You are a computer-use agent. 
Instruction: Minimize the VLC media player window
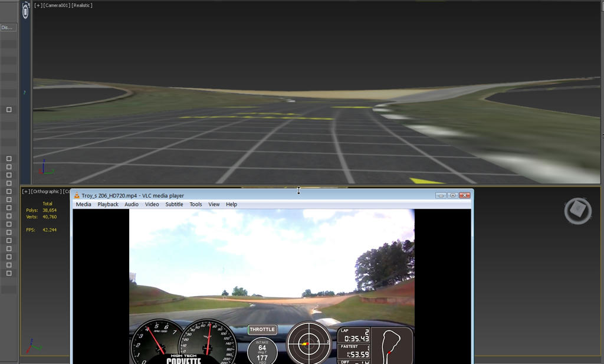[x=441, y=195]
